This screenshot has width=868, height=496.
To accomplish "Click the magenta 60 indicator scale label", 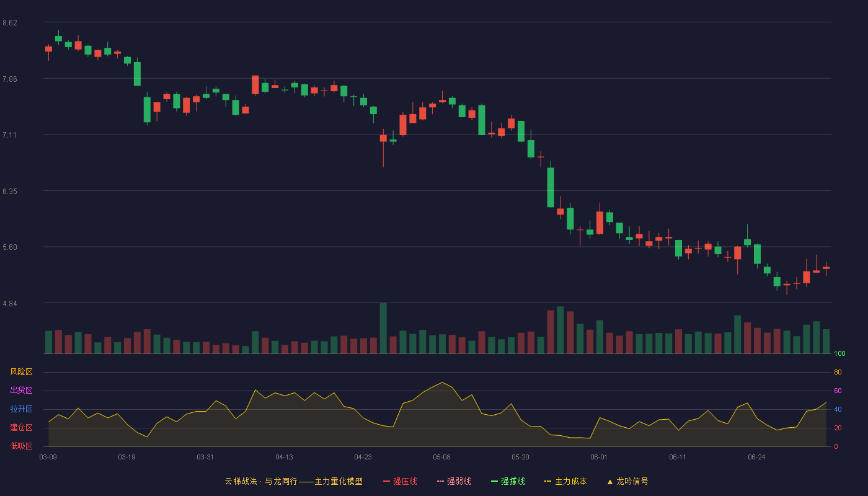I will pos(838,391).
